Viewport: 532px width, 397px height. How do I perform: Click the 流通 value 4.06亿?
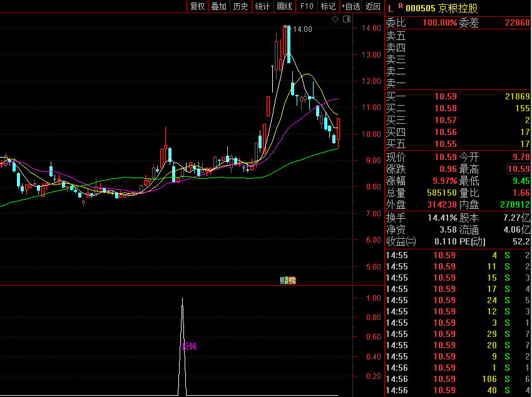(517, 230)
